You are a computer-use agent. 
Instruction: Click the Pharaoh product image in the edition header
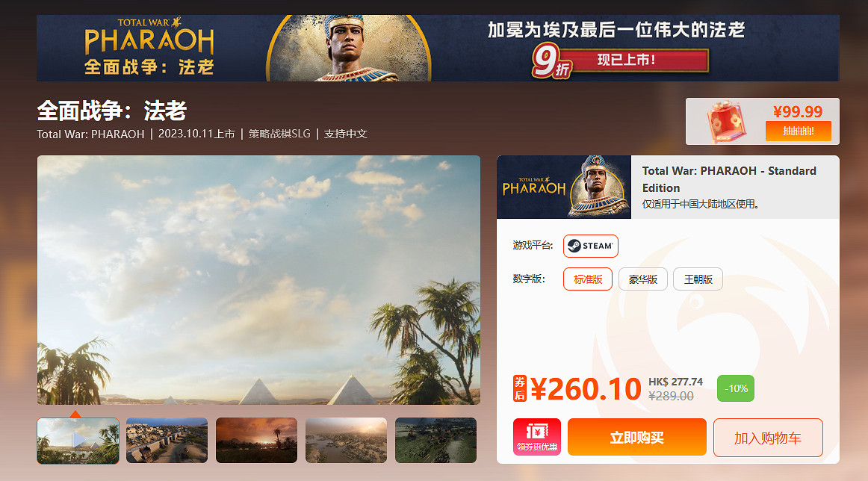point(563,187)
